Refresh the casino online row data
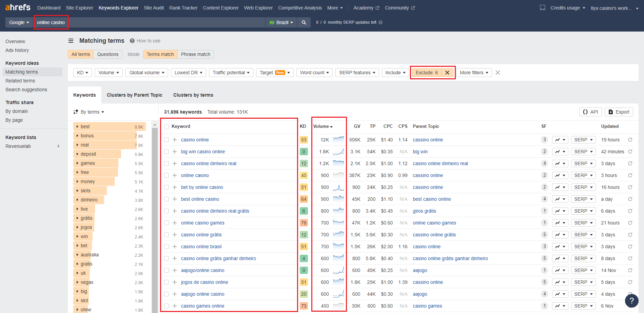The width and height of the screenshot is (644, 313). pyautogui.click(x=630, y=140)
